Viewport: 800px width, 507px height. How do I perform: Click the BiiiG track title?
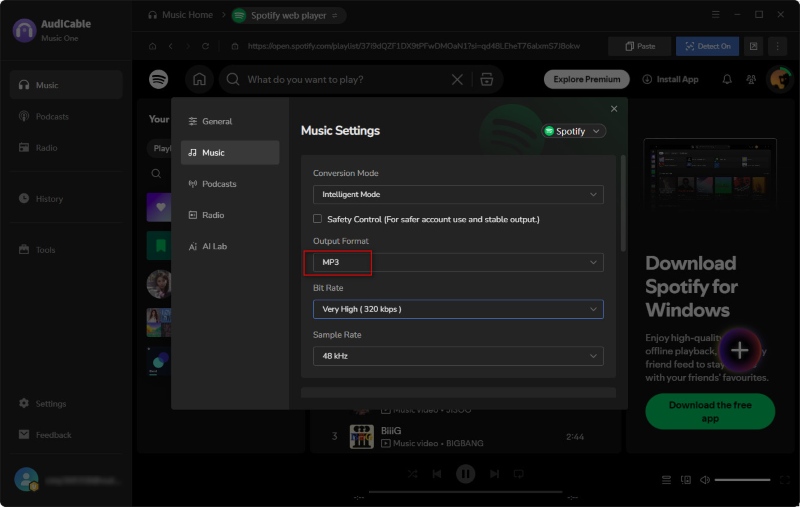coord(391,430)
